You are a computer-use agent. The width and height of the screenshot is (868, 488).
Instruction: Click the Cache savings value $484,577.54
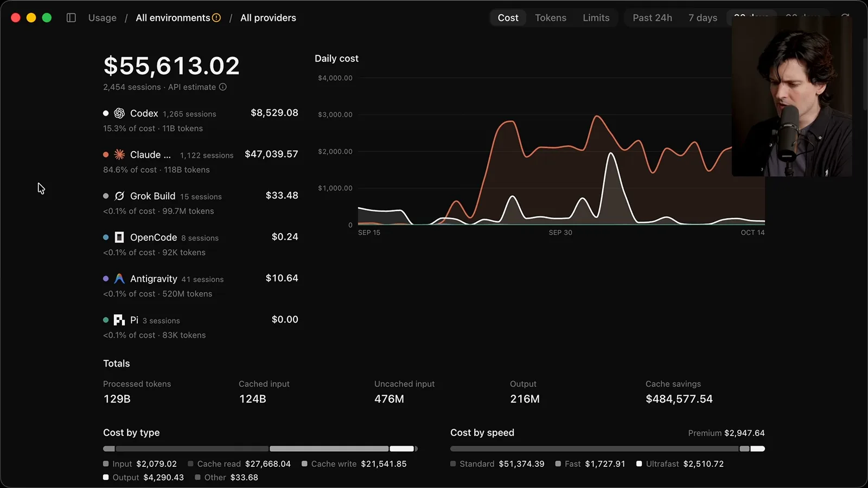[x=679, y=399]
